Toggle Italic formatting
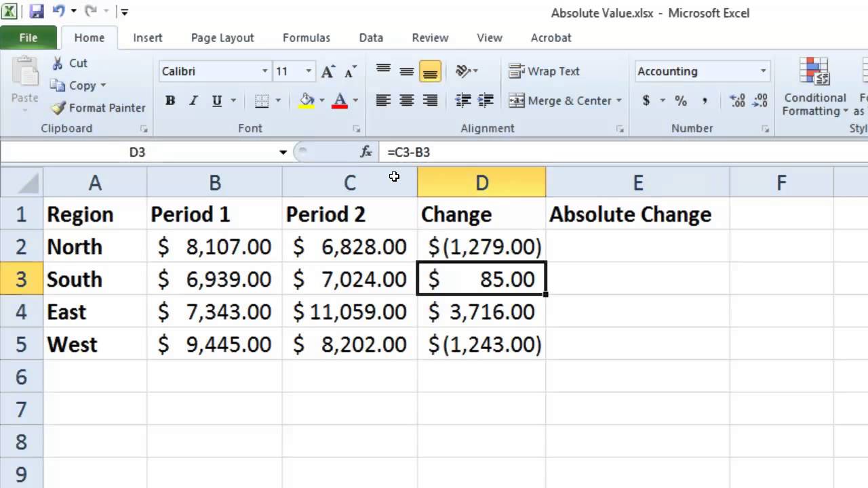The height and width of the screenshot is (488, 868). [x=193, y=101]
